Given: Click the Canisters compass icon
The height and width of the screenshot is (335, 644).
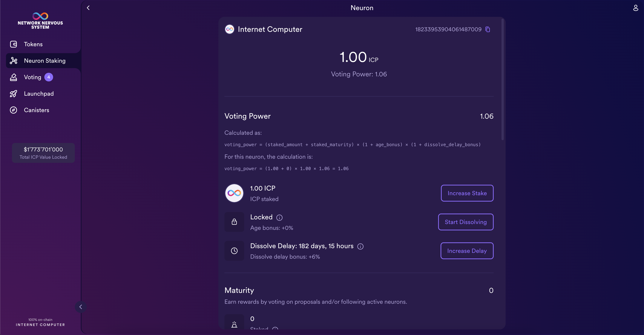Looking at the screenshot, I should tap(13, 110).
